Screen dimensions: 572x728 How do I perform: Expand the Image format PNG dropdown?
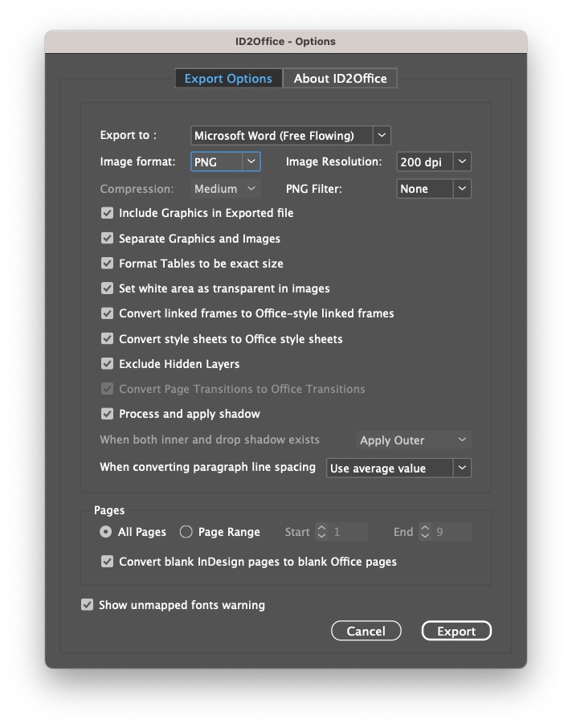click(226, 162)
